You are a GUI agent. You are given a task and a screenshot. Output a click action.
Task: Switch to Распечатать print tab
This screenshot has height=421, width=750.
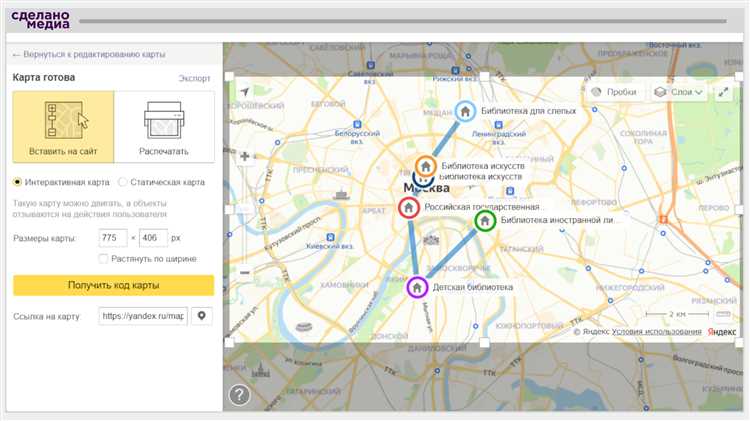click(164, 127)
